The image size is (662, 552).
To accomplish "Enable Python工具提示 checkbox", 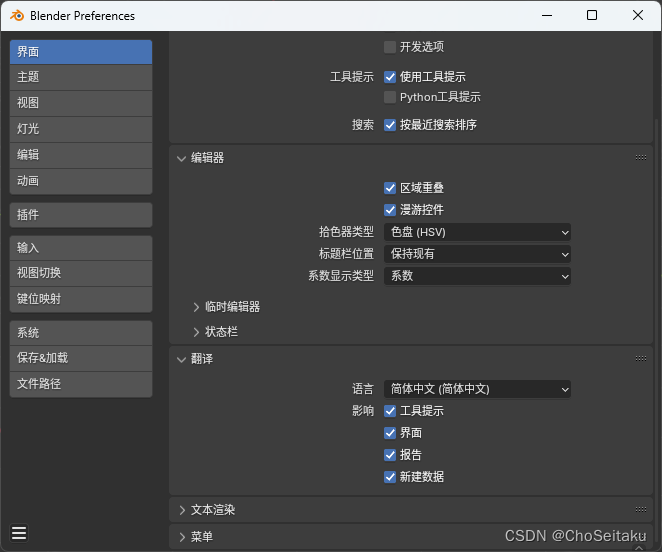I will pos(390,97).
